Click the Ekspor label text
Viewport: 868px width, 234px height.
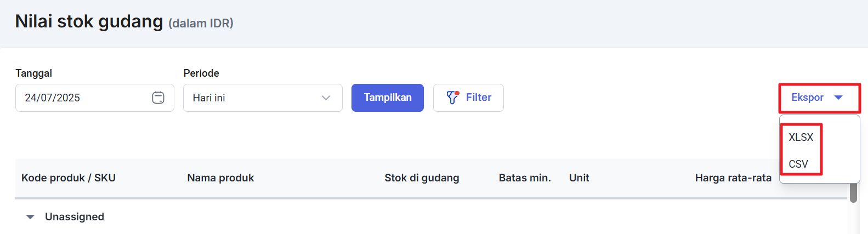tap(807, 98)
